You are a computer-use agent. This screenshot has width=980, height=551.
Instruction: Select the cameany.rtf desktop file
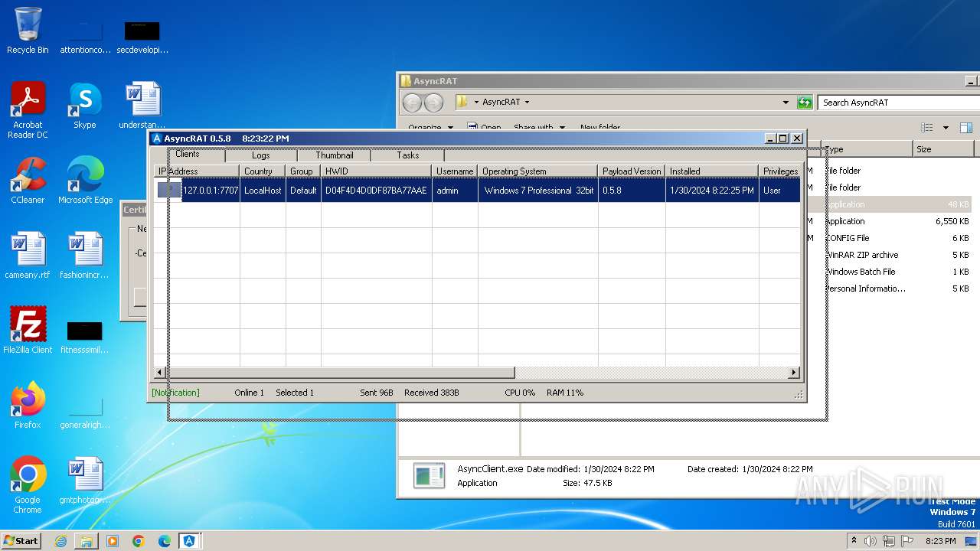pos(28,256)
